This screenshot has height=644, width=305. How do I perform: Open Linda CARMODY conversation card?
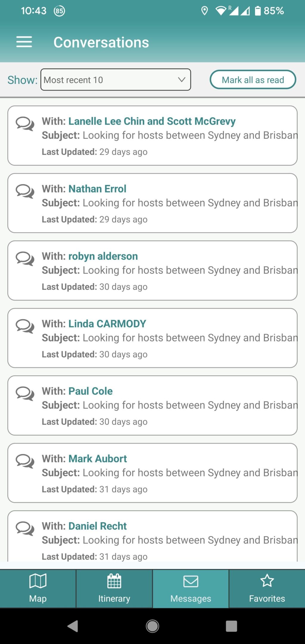(x=152, y=338)
